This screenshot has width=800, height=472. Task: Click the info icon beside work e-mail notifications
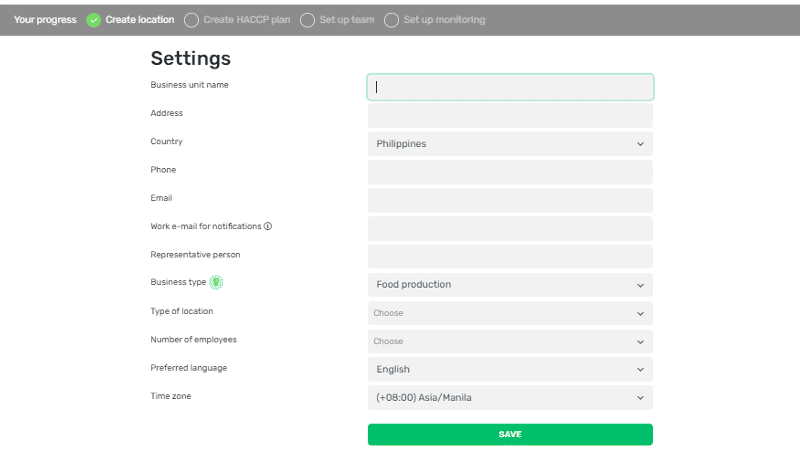(268, 226)
